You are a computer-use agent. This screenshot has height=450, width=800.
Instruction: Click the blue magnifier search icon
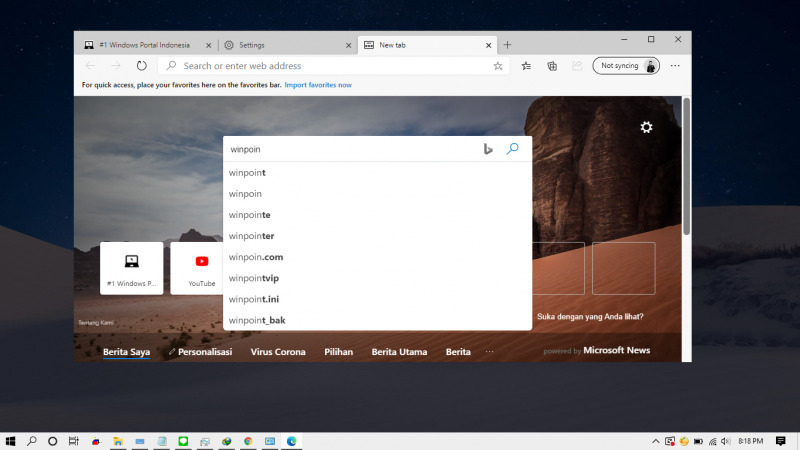(512, 148)
